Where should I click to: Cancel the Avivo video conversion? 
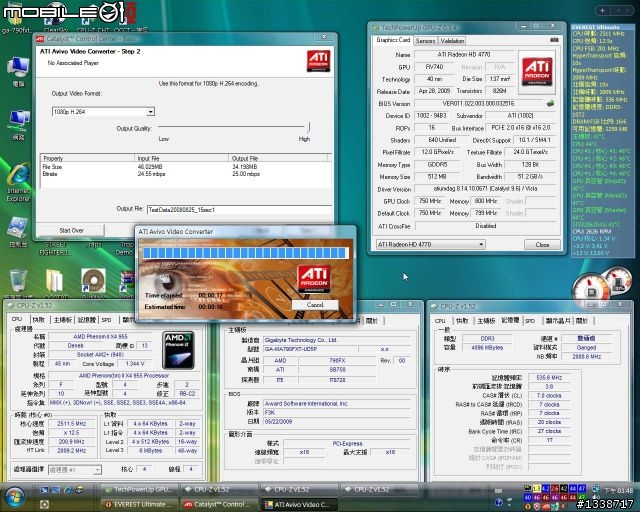(315, 305)
